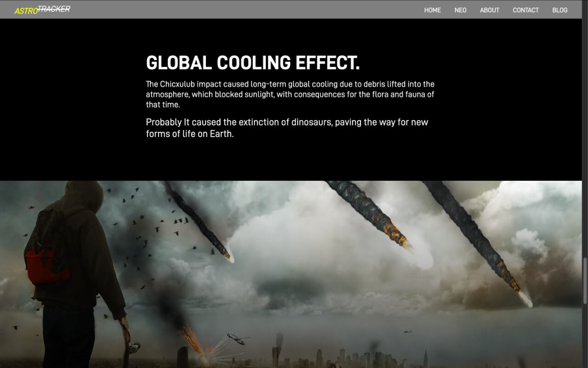Click the vertical scrollbar thumb
588x368 pixels.
pos(585,281)
